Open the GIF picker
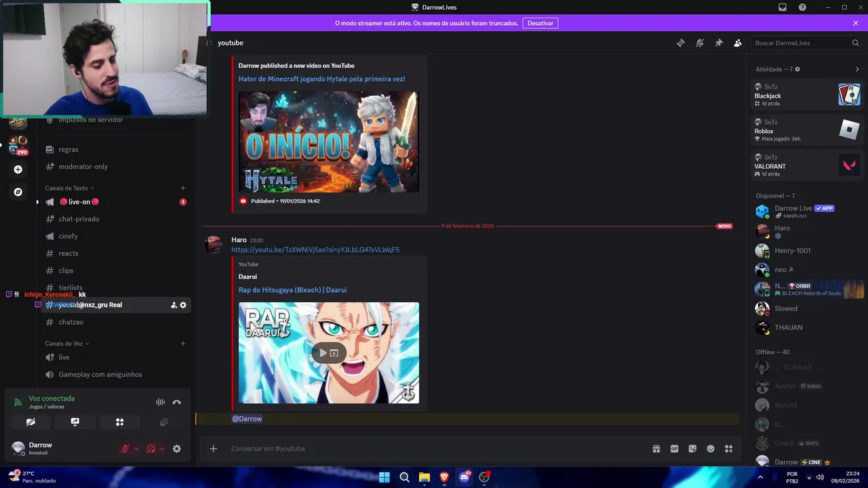Image resolution: width=868 pixels, height=488 pixels. pos(675,449)
